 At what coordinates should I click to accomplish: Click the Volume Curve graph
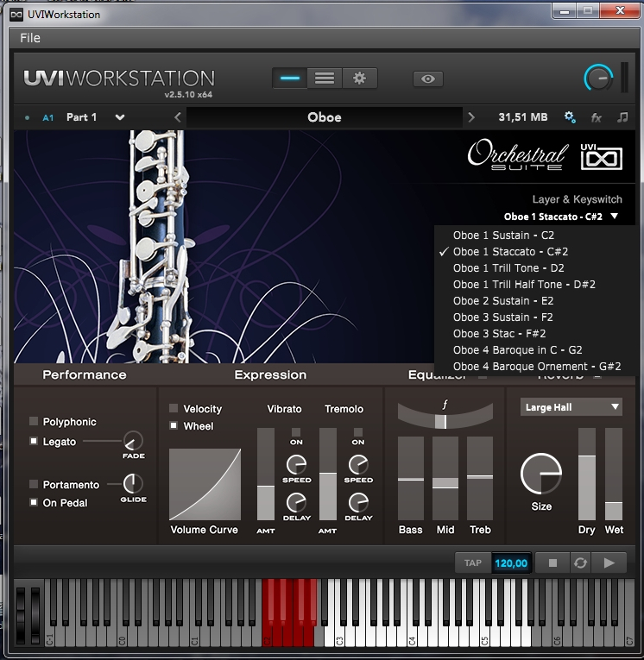(x=205, y=484)
